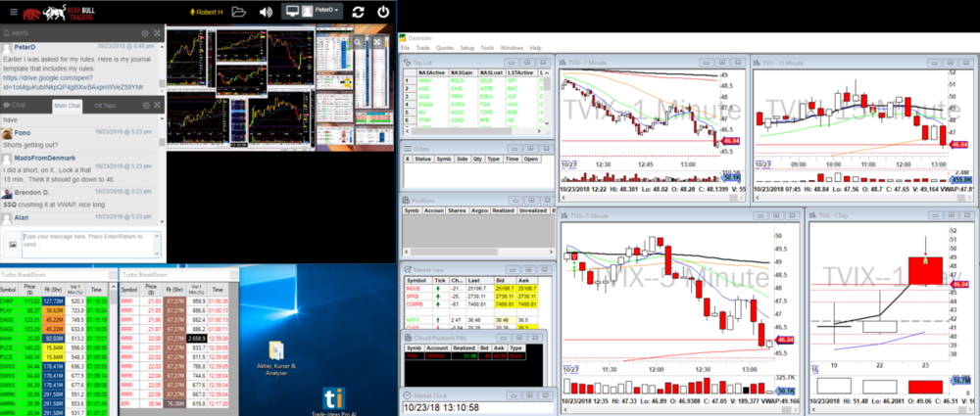Open Chat panel settings gear
The image size is (980, 416).
[x=145, y=105]
